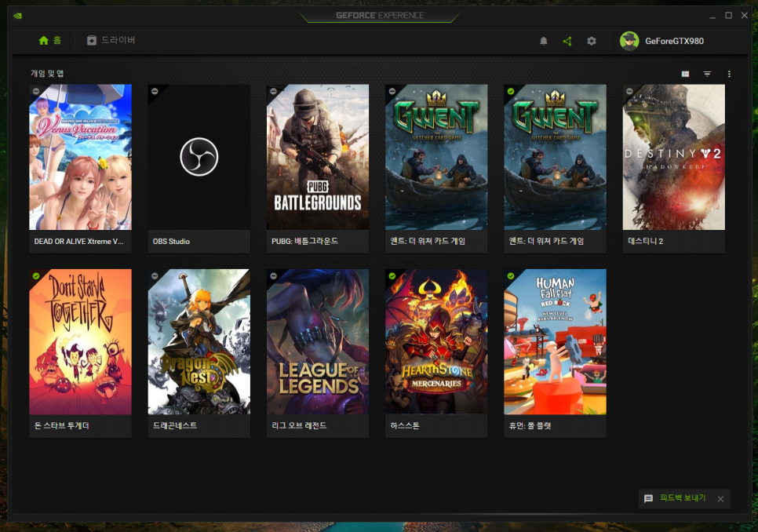
Task: Open the share overlay icon
Action: coord(567,41)
